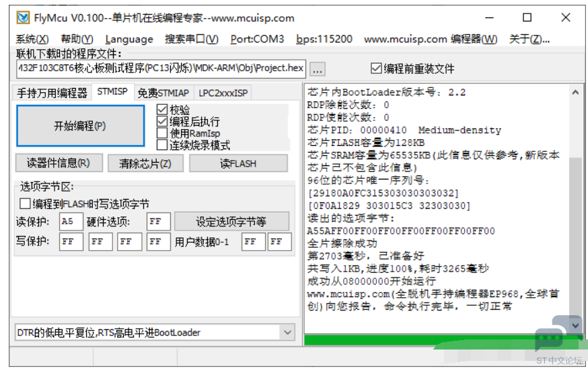Click first 用户数据0-1 FF field
Image resolution: width=588 pixels, height=371 pixels.
tap(254, 241)
